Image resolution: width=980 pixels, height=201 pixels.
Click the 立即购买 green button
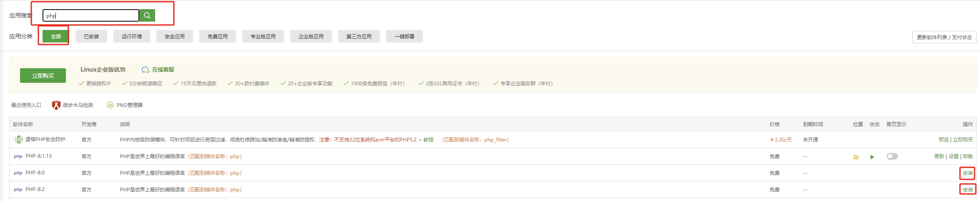point(43,76)
